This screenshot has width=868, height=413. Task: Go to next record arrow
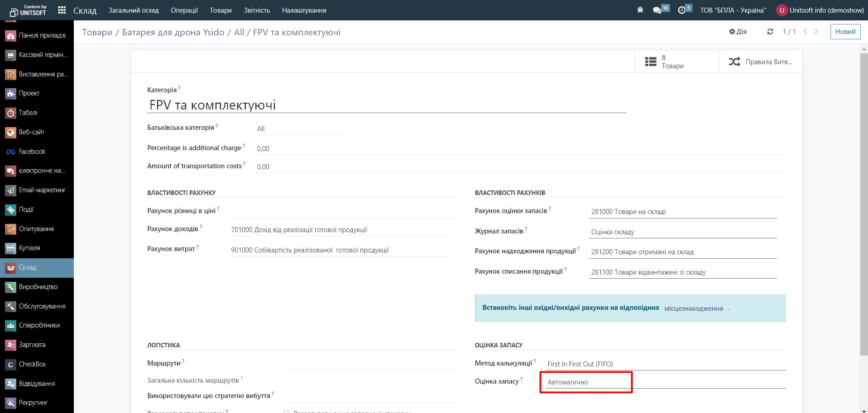pyautogui.click(x=816, y=32)
